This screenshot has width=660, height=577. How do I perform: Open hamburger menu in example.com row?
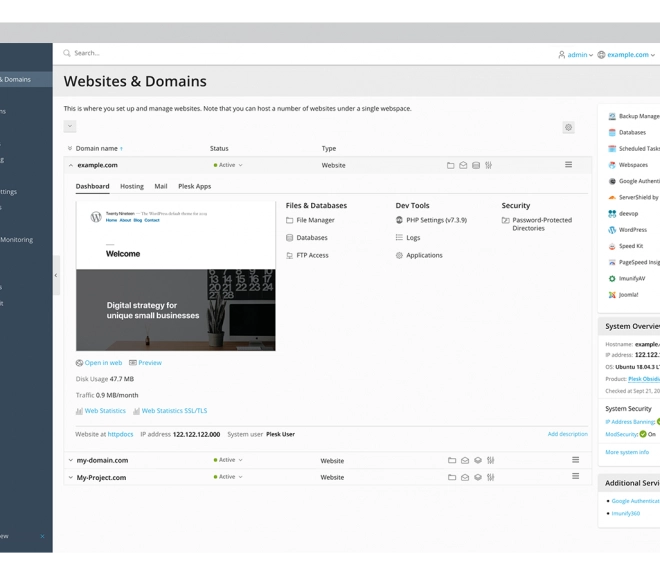[x=568, y=165]
